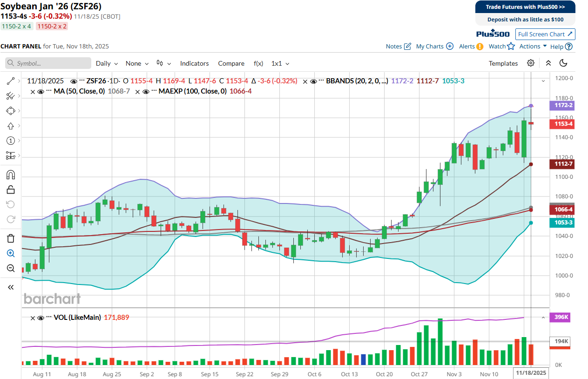Select the trend line drawing tool
This screenshot has height=379, width=588.
click(10, 81)
